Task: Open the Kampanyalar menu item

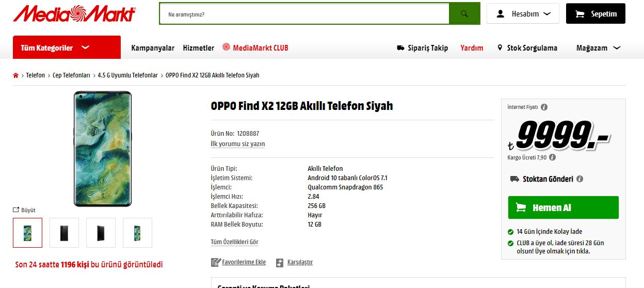Action: [x=153, y=47]
